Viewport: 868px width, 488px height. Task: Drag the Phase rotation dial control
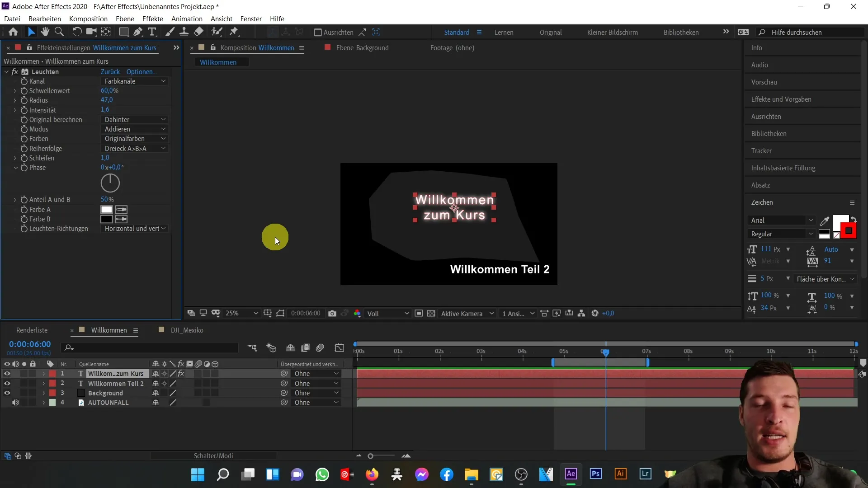coord(110,182)
